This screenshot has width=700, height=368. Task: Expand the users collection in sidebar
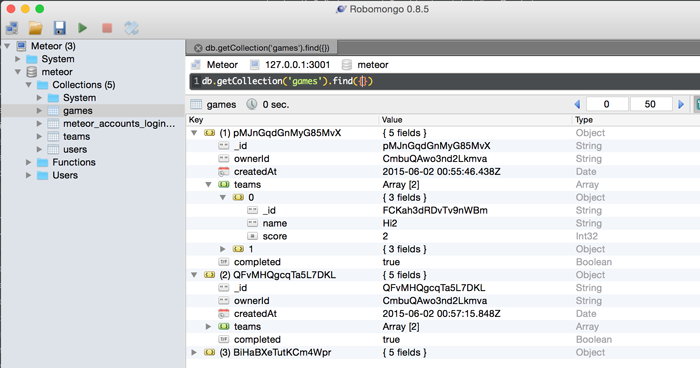(x=39, y=150)
